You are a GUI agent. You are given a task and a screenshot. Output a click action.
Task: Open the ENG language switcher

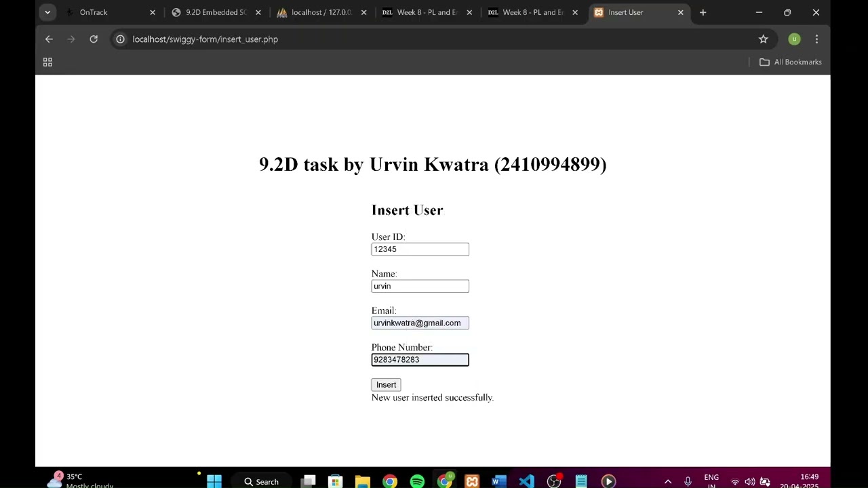coord(711,481)
